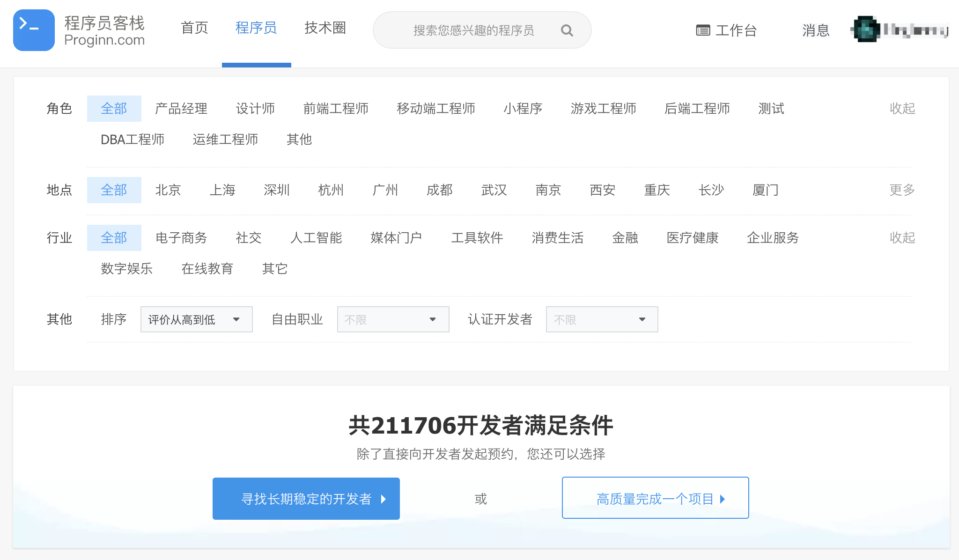Select the 小程序 role filter
The width and height of the screenshot is (959, 560).
point(523,109)
